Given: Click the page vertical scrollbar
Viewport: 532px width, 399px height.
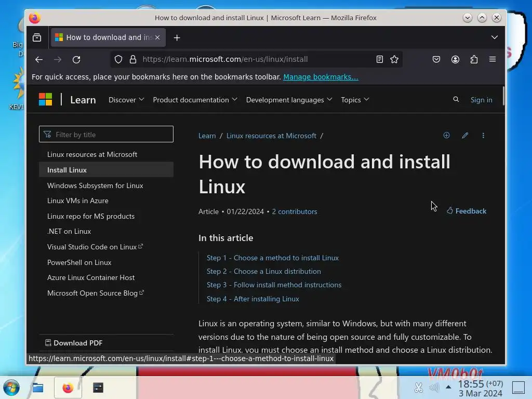Looking at the screenshot, I should [x=503, y=96].
